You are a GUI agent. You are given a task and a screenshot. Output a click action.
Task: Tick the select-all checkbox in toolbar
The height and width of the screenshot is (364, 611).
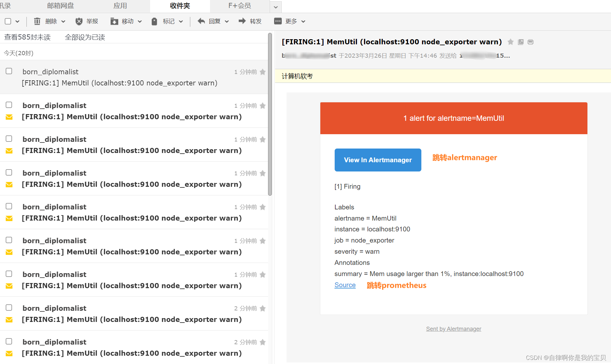coord(8,21)
